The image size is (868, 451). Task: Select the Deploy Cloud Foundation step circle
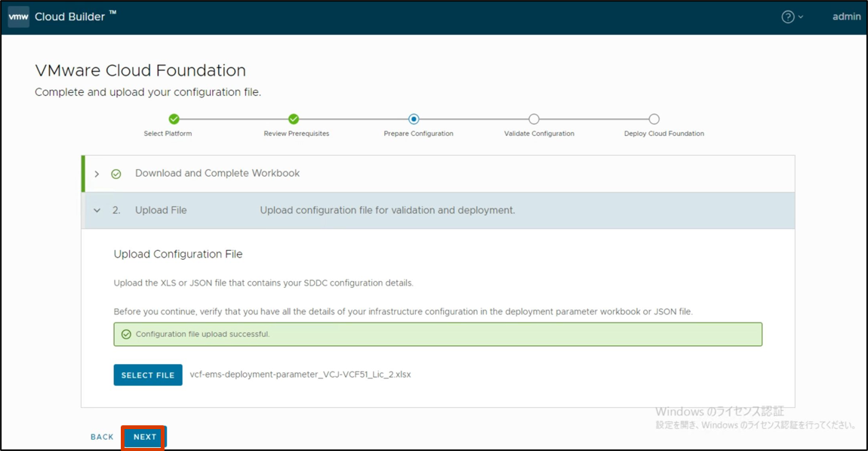(654, 119)
